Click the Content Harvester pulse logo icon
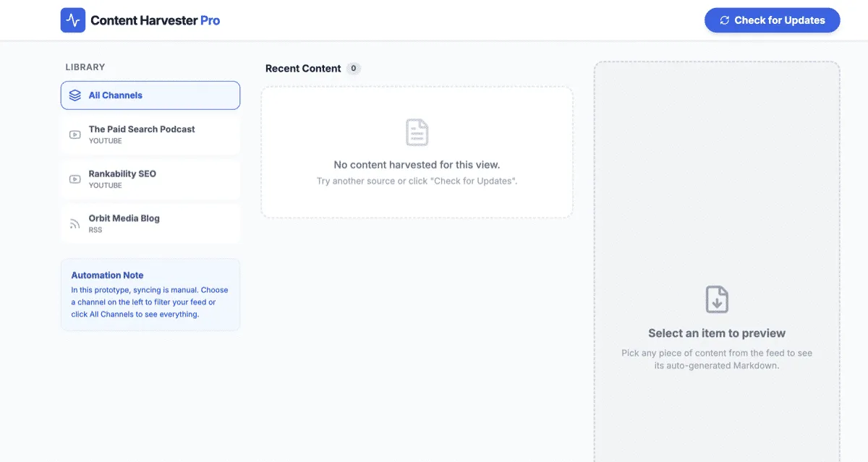The image size is (868, 462). [73, 20]
